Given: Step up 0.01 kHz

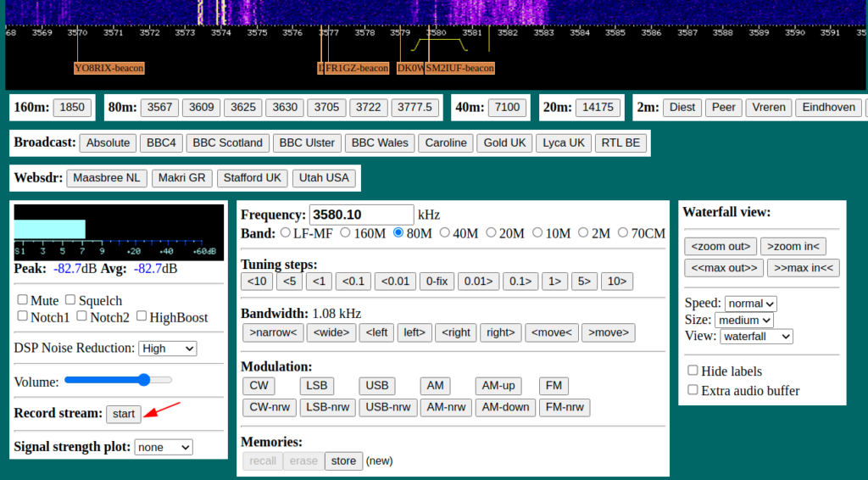Looking at the screenshot, I should coord(478,282).
